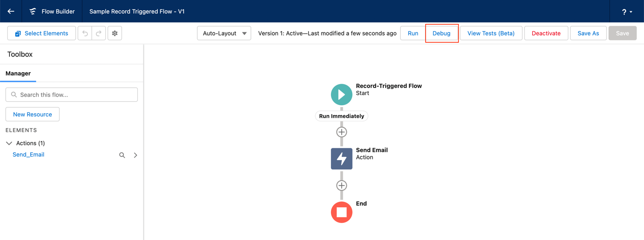Locate Send_Email on canvas via magnifier icon
This screenshot has height=240, width=644.
coord(122,155)
